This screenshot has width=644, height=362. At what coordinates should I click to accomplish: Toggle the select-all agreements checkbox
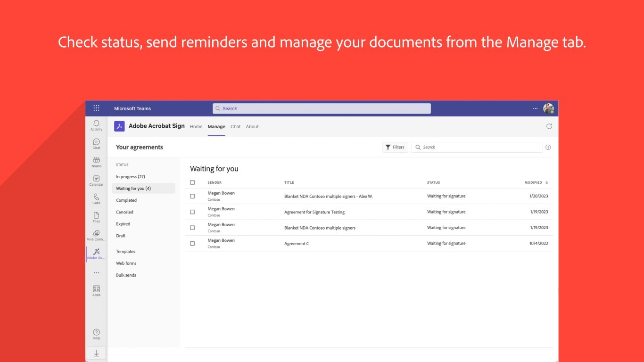[x=192, y=182]
